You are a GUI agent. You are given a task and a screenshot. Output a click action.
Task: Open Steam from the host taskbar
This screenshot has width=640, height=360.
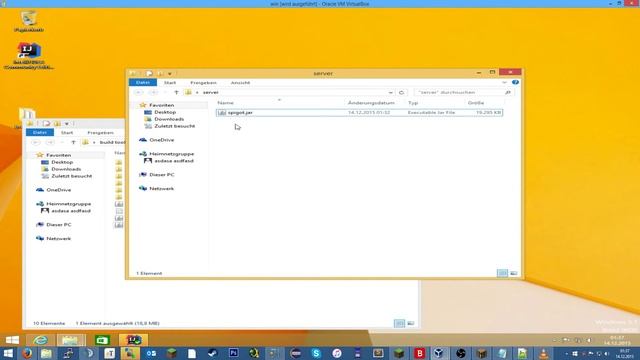pyautogui.click(x=212, y=353)
